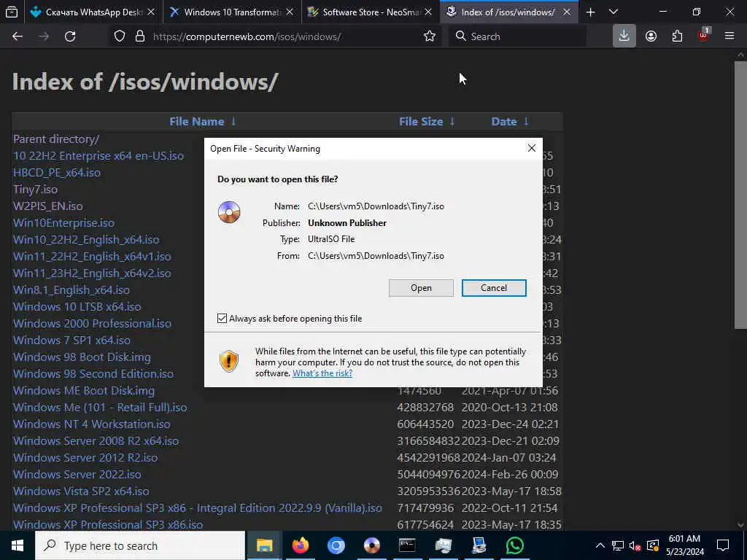Click Cancel in the security dialog
The height and width of the screenshot is (560, 747).
tap(494, 287)
